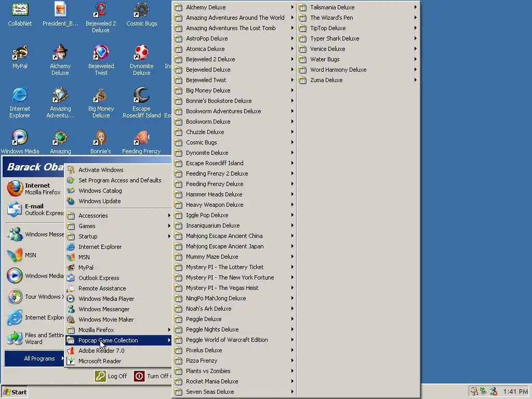Open Files and Settings Transfer Wizard icon
Screen dimensions: 532x399
15,338
